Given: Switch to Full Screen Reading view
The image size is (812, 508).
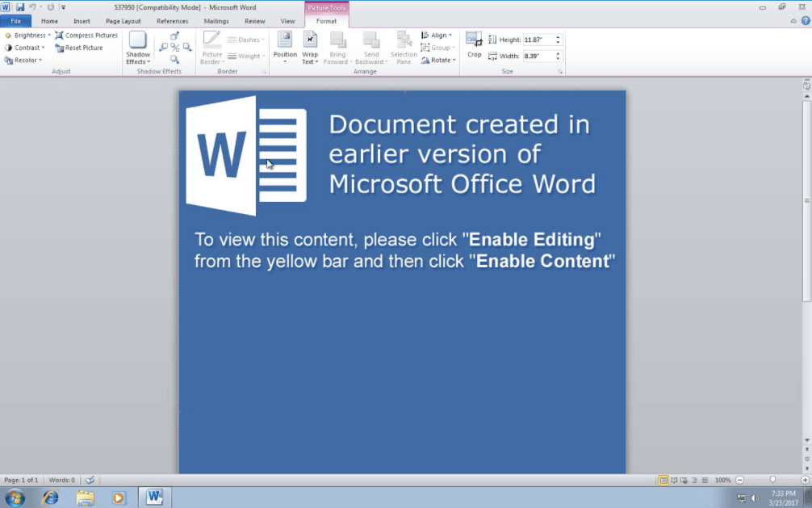Looking at the screenshot, I should tap(674, 480).
